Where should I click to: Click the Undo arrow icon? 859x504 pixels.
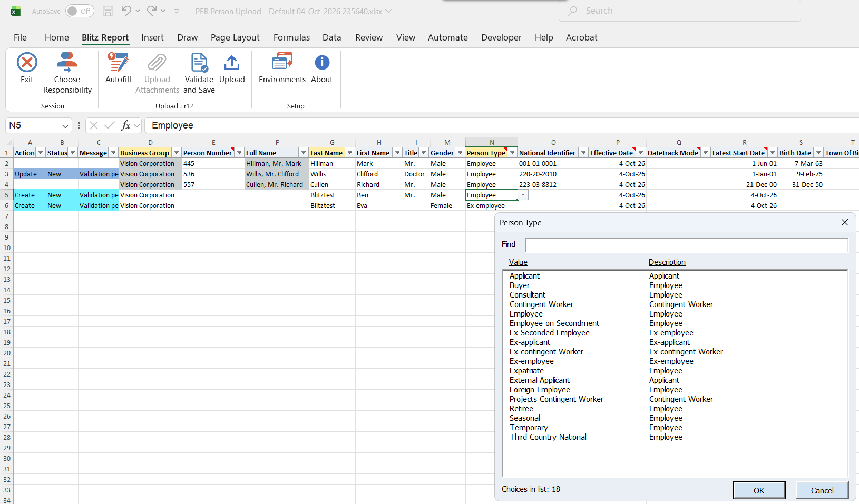(126, 11)
